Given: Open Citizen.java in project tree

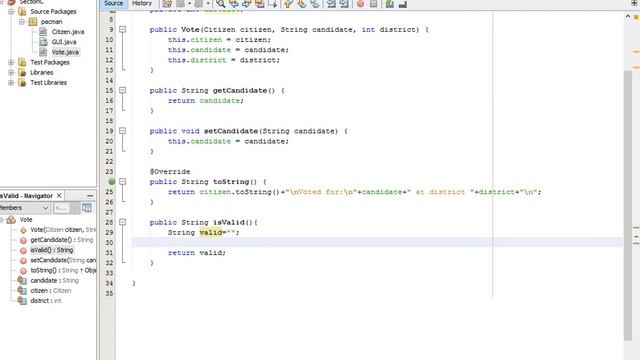Looking at the screenshot, I should 68,32.
